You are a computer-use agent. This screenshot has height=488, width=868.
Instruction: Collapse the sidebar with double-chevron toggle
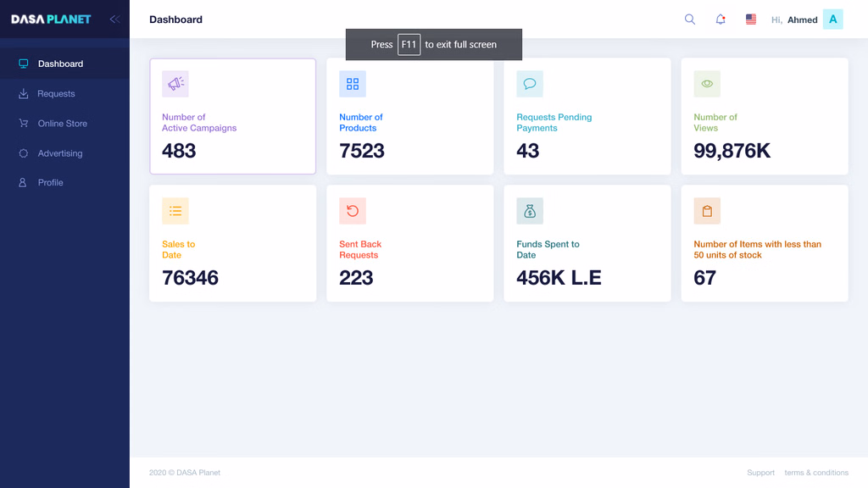[114, 19]
